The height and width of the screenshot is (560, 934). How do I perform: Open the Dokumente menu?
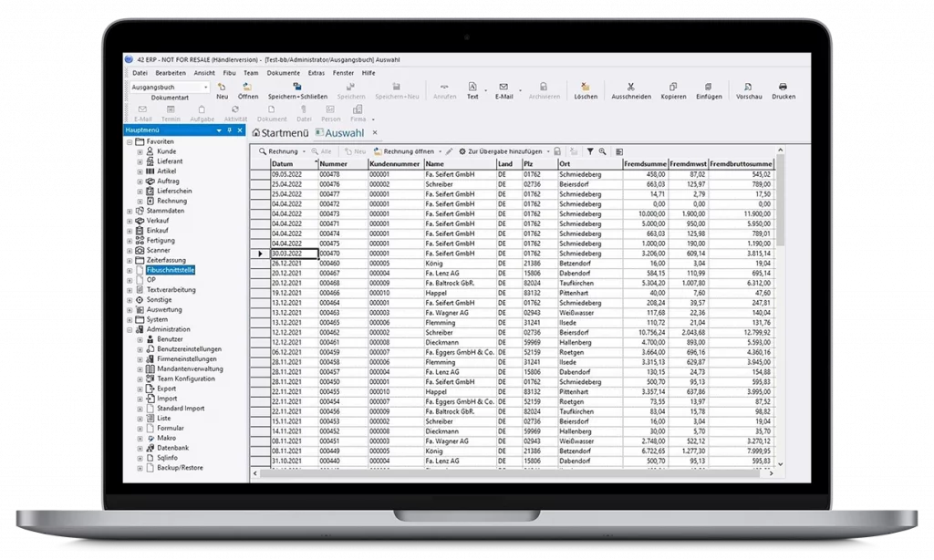(284, 73)
